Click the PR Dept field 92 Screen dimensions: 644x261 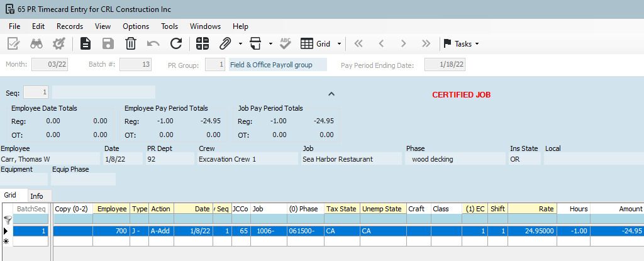170,159
